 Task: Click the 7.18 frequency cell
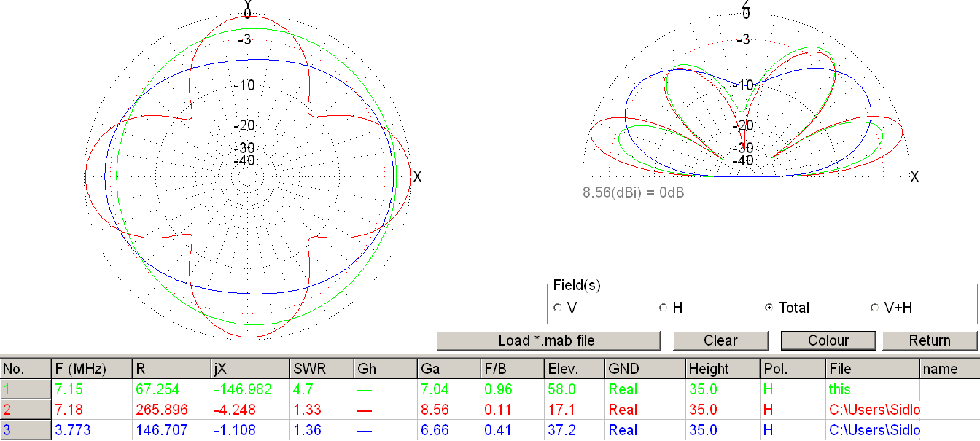click(x=91, y=410)
